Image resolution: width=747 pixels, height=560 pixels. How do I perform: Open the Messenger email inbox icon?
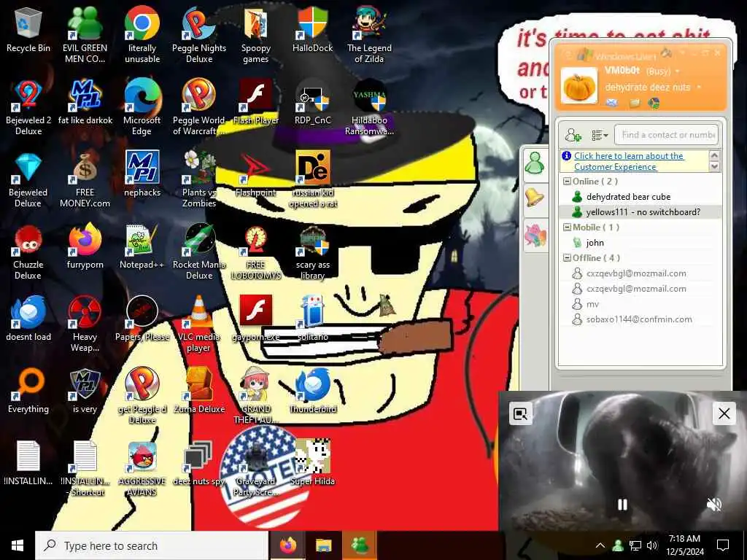click(612, 102)
